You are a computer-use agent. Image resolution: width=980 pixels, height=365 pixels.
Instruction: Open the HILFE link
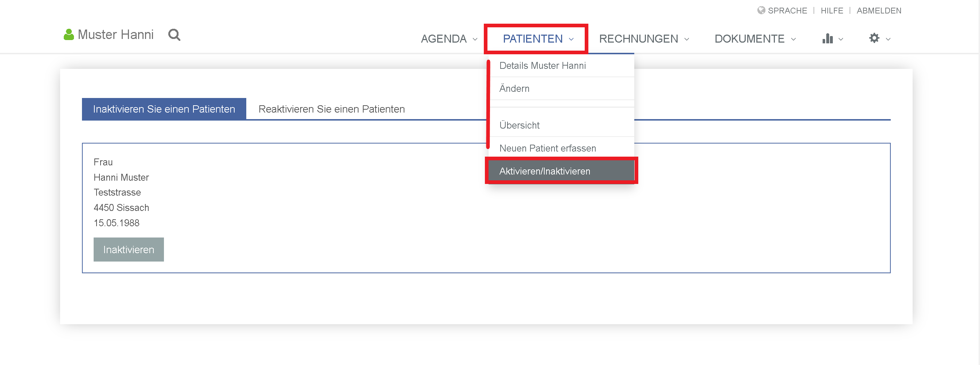pyautogui.click(x=832, y=11)
